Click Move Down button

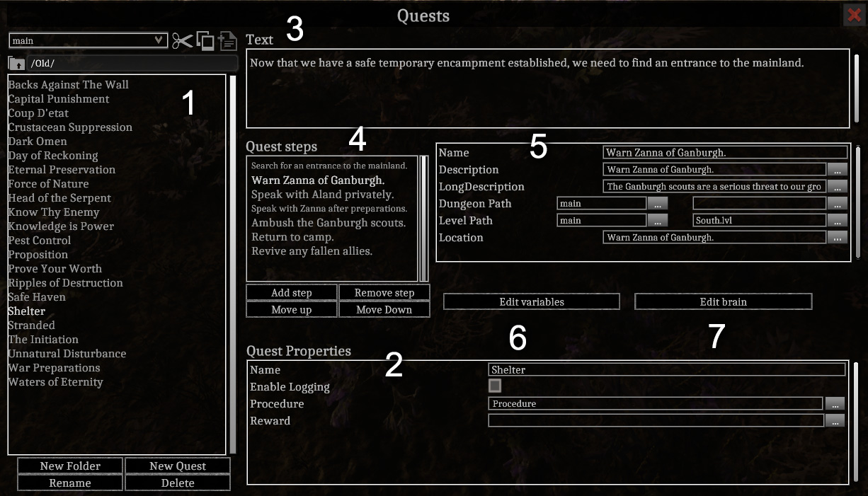click(384, 310)
